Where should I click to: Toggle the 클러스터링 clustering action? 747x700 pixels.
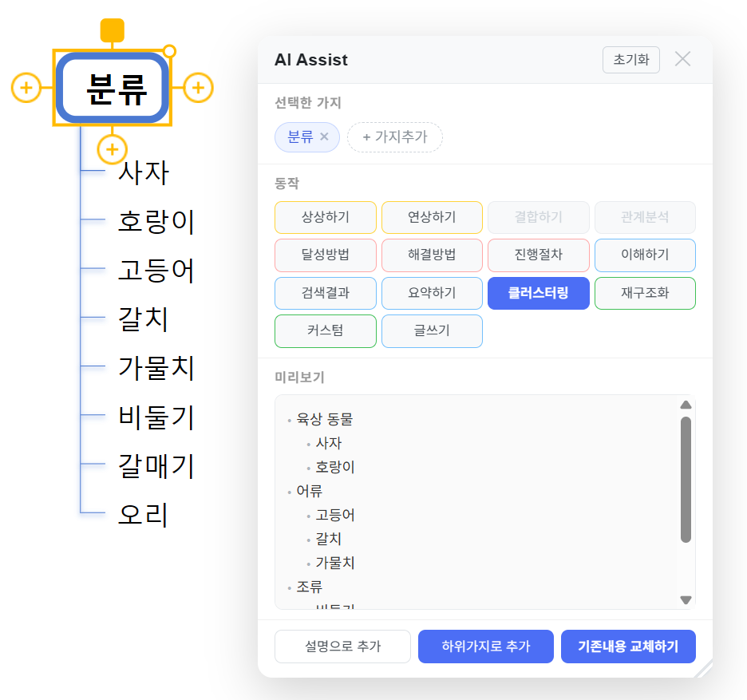point(538,293)
